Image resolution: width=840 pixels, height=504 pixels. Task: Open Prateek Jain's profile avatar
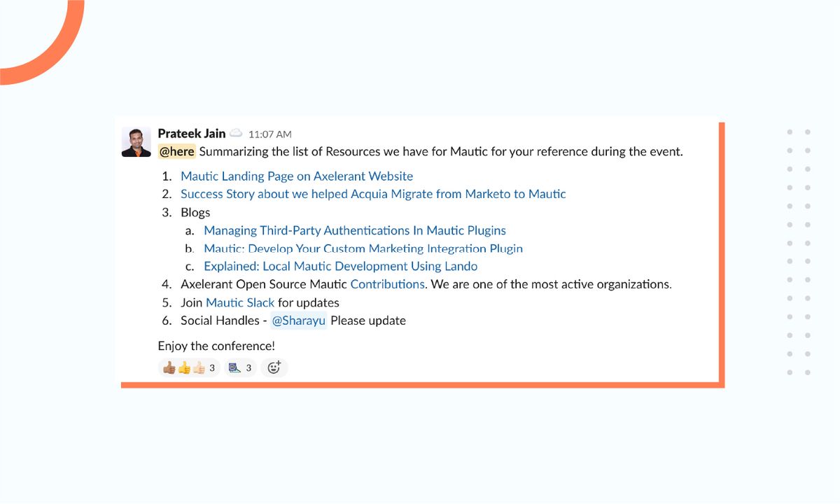136,142
